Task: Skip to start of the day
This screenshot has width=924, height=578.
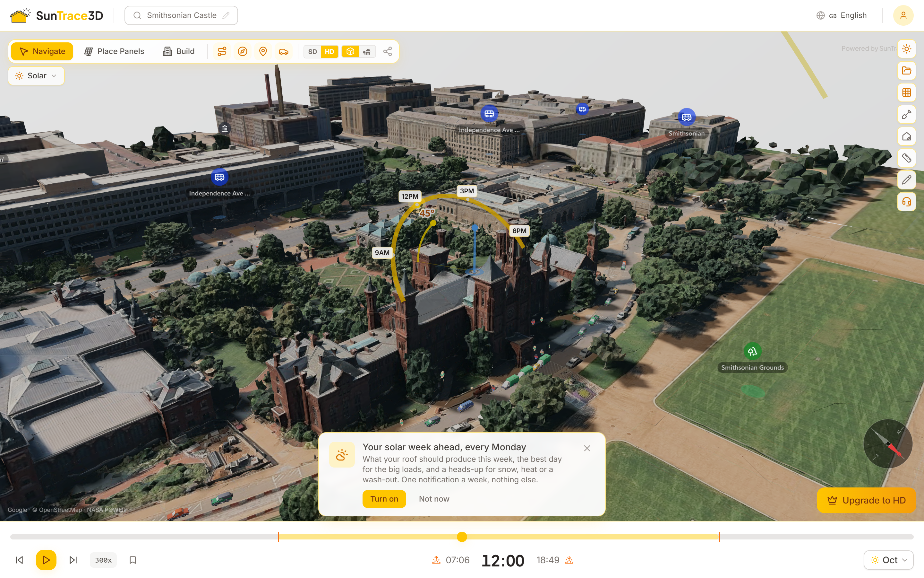Action: (19, 560)
